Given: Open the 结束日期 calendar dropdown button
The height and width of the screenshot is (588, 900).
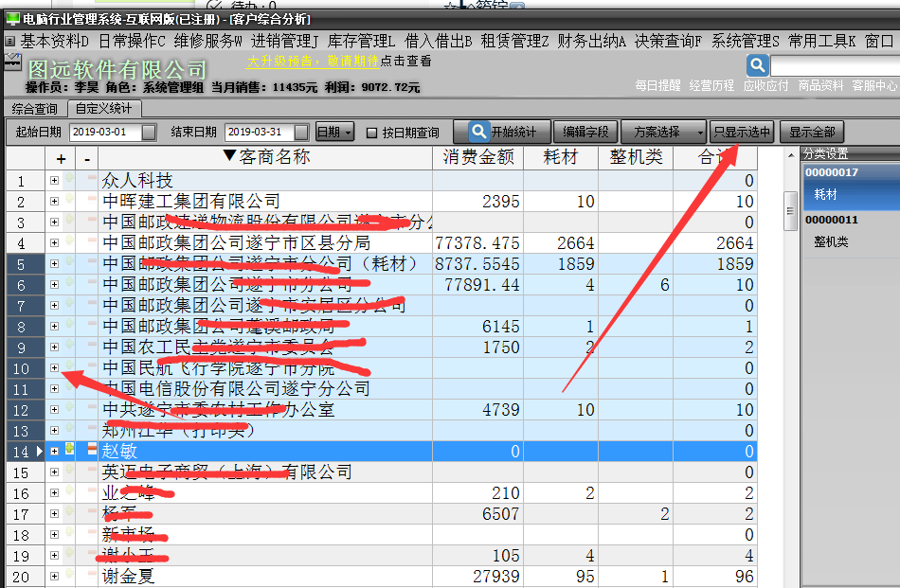Looking at the screenshot, I should point(301,133).
